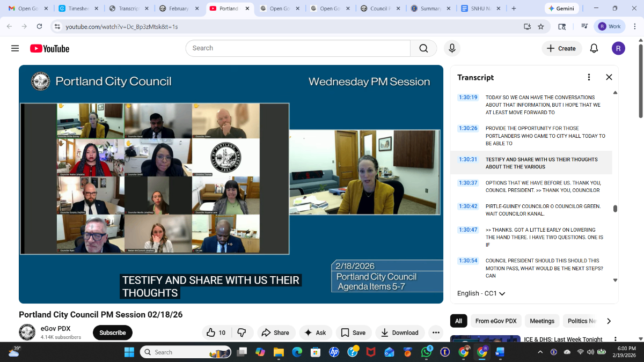Jump to transcript timestamp 1:30:47

pos(468,230)
